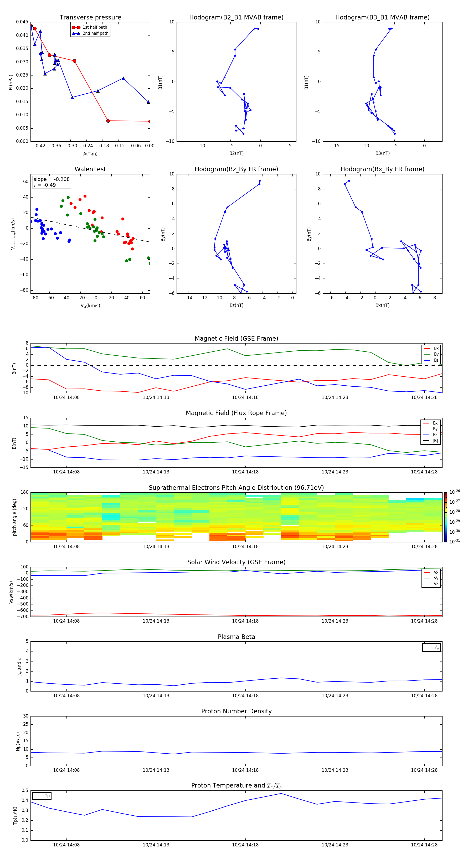Click the "Proton Number Density" title
This screenshot has width=473, height=868.
pyautogui.click(x=236, y=711)
